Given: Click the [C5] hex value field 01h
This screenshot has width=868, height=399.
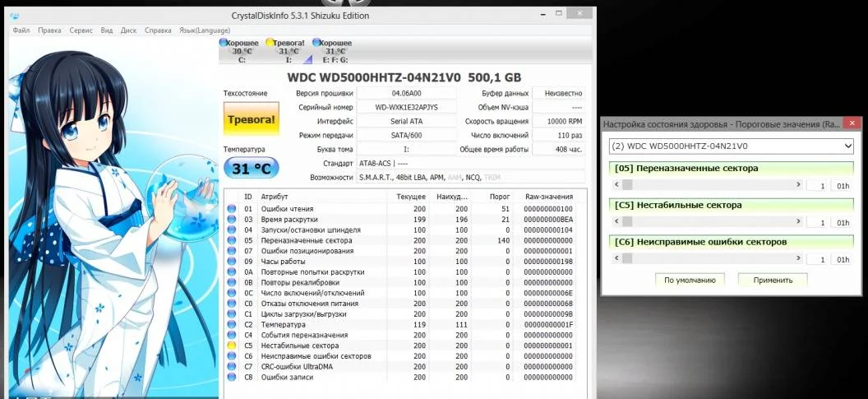Looking at the screenshot, I should [843, 223].
